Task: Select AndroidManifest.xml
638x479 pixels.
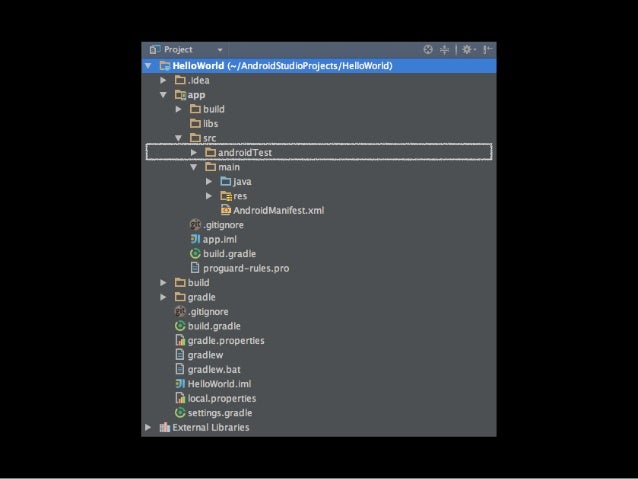Action: pos(279,210)
